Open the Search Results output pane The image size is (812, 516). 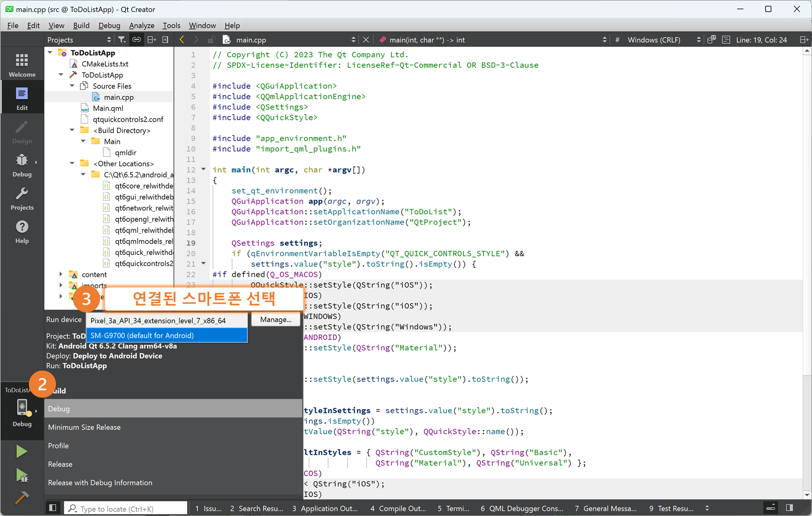(x=256, y=508)
